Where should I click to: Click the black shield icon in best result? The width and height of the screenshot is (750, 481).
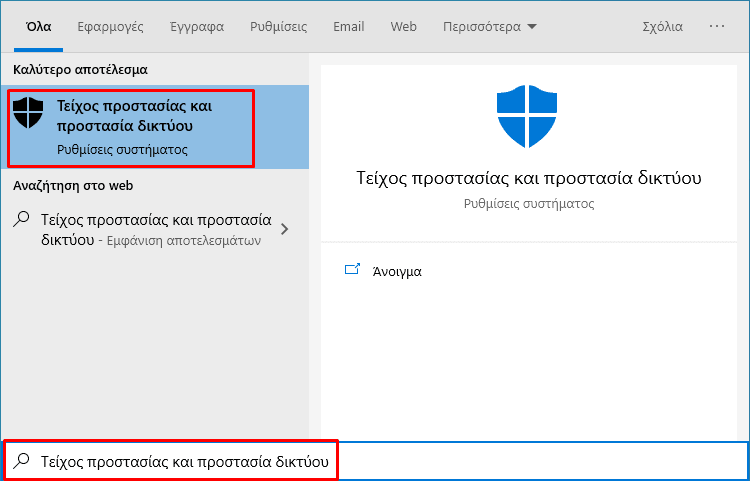(x=28, y=113)
